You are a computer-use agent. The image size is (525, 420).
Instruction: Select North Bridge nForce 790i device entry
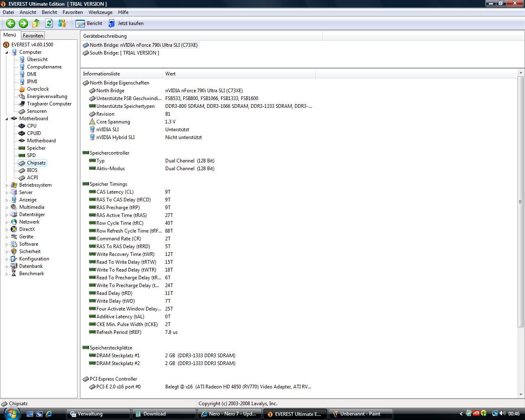[141, 45]
